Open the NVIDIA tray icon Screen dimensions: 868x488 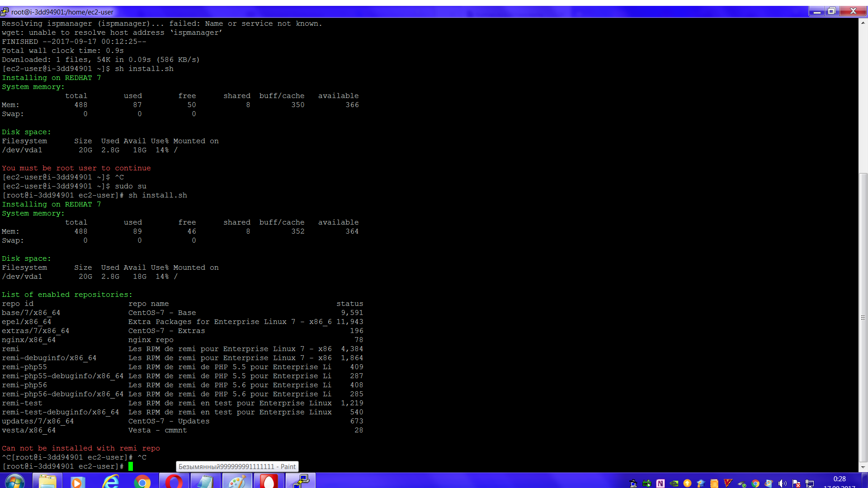674,483
